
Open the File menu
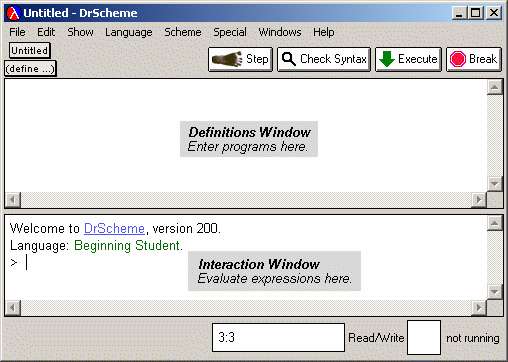click(17, 32)
